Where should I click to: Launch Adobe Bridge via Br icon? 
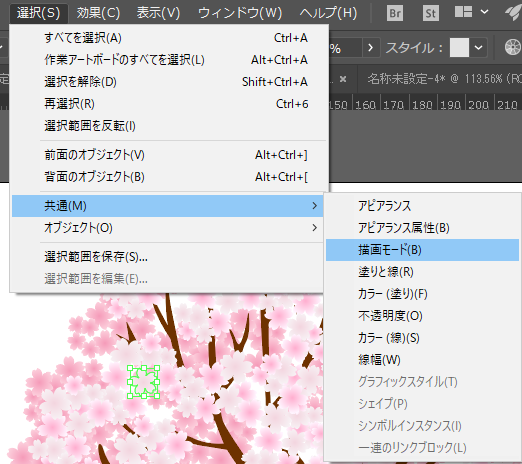coord(395,13)
